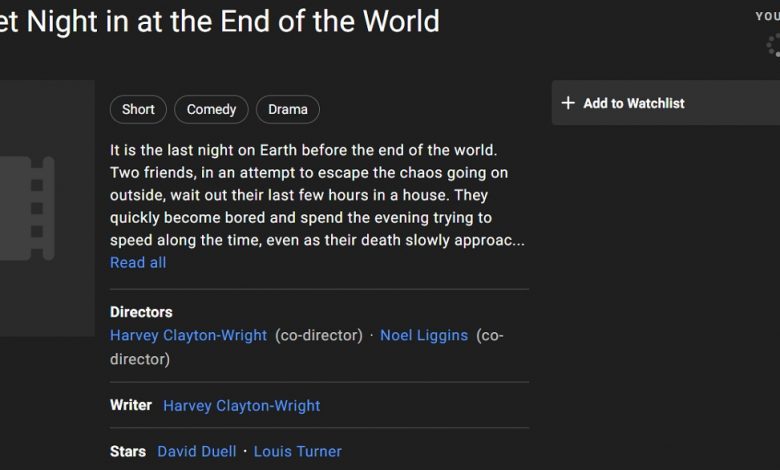The image size is (780, 470).
Task: Open star Louis Turner's page
Action: click(297, 452)
